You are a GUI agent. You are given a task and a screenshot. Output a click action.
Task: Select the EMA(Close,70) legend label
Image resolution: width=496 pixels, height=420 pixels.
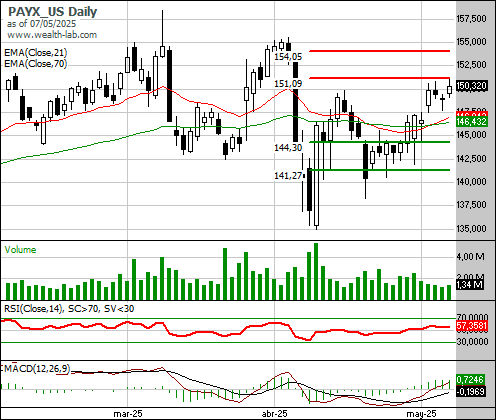pos(36,63)
